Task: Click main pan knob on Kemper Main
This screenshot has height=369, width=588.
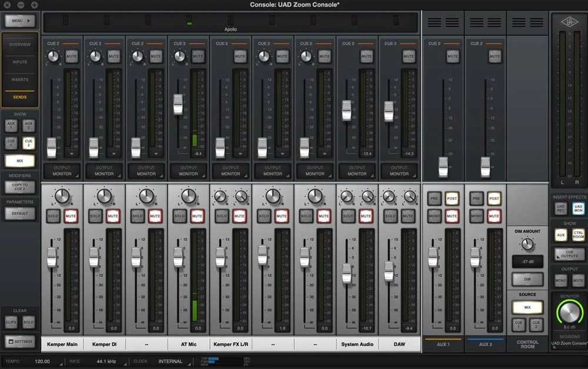Action: click(62, 196)
